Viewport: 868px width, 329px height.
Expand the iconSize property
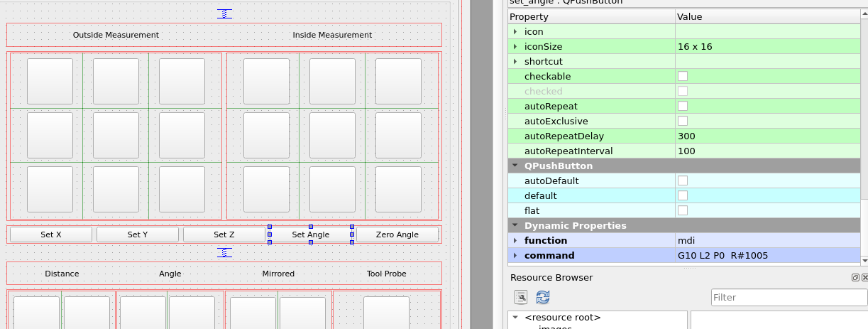tap(515, 47)
